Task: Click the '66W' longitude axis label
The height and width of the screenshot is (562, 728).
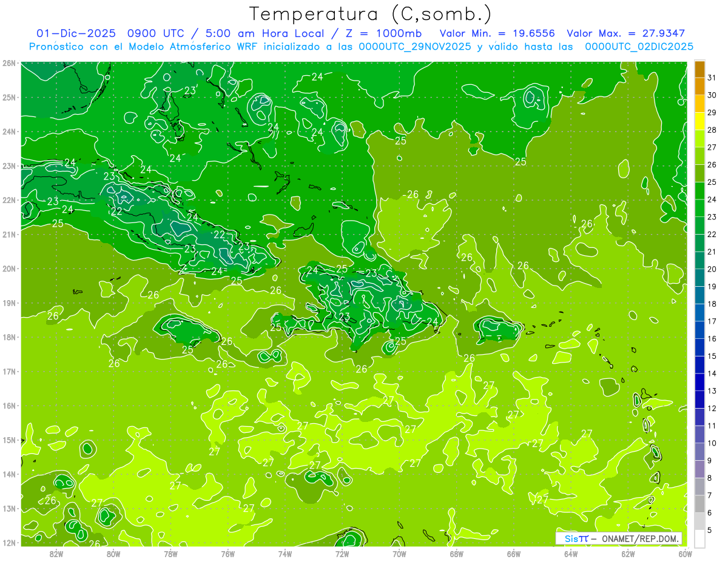Action: point(514,554)
